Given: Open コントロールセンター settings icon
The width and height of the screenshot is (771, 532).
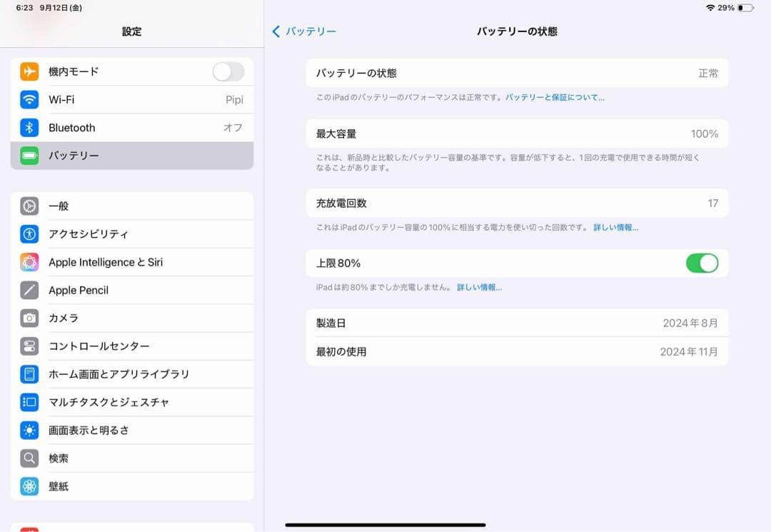Looking at the screenshot, I should tap(29, 346).
